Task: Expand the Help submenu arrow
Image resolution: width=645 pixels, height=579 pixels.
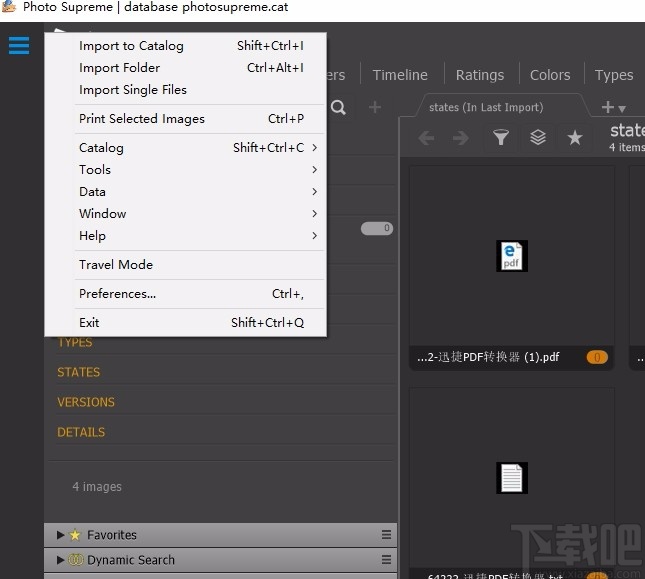Action: point(315,236)
